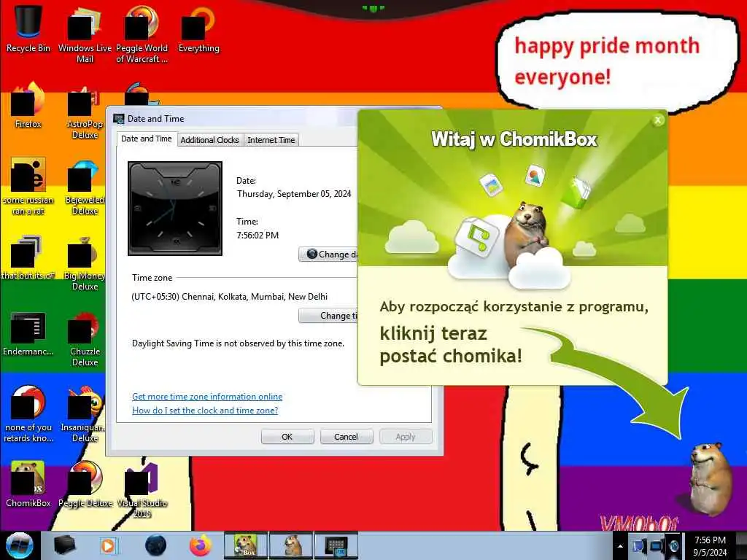Switch to ChomikBox 'Box' taskbar button
Image resolution: width=747 pixels, height=560 pixels.
click(246, 545)
